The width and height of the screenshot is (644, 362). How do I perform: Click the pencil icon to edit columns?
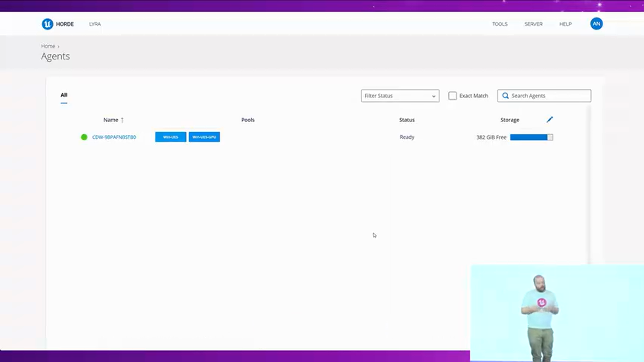(549, 119)
